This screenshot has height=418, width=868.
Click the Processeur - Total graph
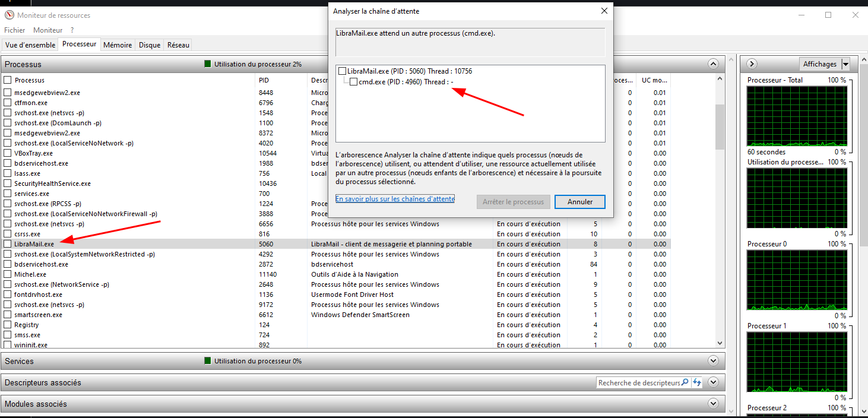click(797, 116)
